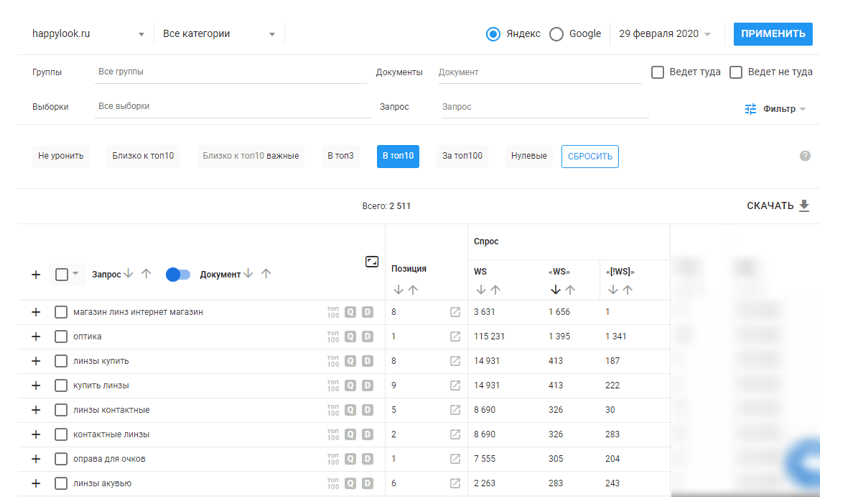The image size is (851, 497).
Task: Sort Позиция column ascending
Action: [413, 290]
